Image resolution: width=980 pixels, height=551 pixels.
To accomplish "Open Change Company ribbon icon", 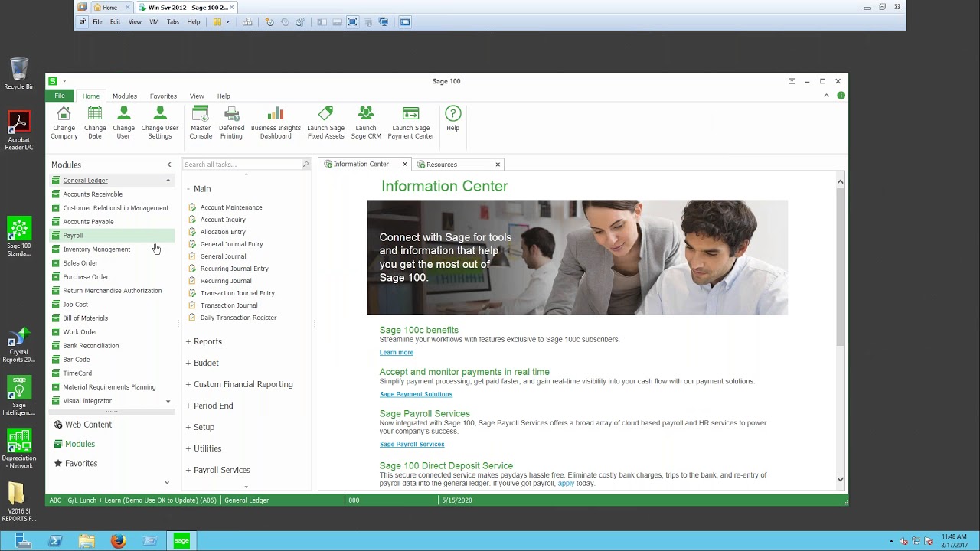I will pos(64,122).
